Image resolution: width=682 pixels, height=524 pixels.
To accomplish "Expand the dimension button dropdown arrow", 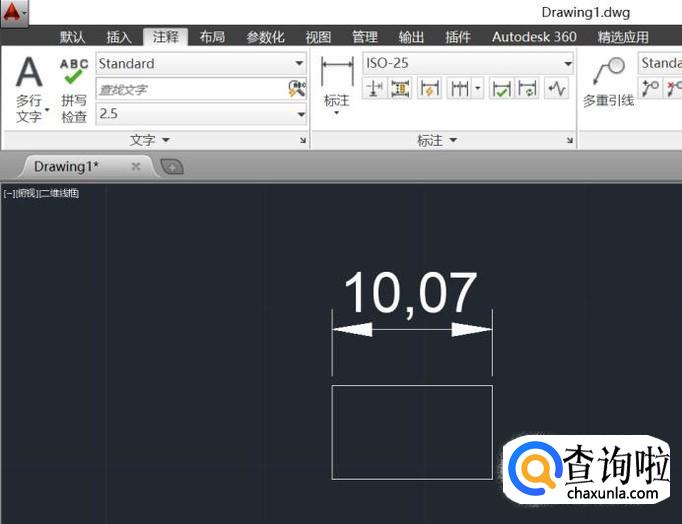I will pyautogui.click(x=337, y=113).
